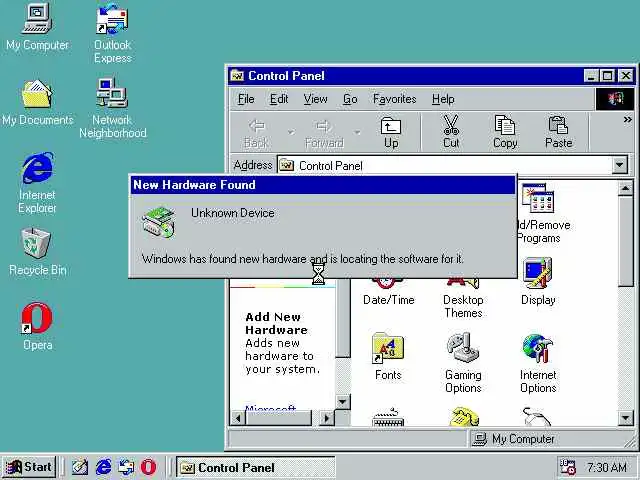Image resolution: width=640 pixels, height=480 pixels.
Task: Click the Back toolbar button
Action: point(256,133)
